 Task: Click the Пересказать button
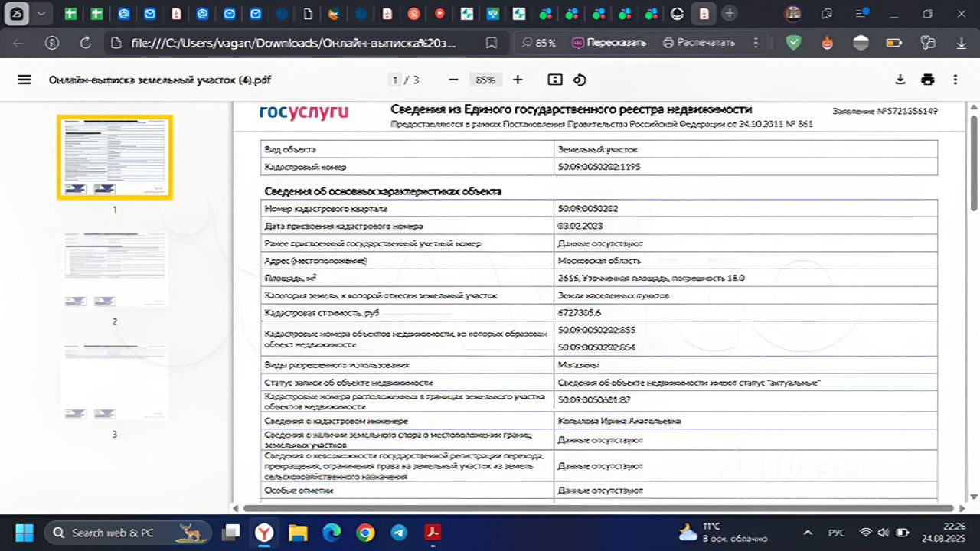(x=609, y=43)
